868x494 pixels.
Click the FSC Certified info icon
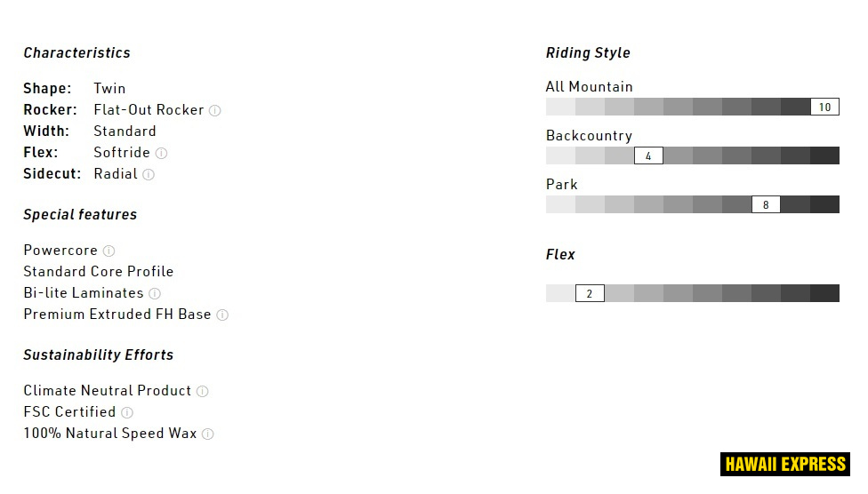point(127,413)
